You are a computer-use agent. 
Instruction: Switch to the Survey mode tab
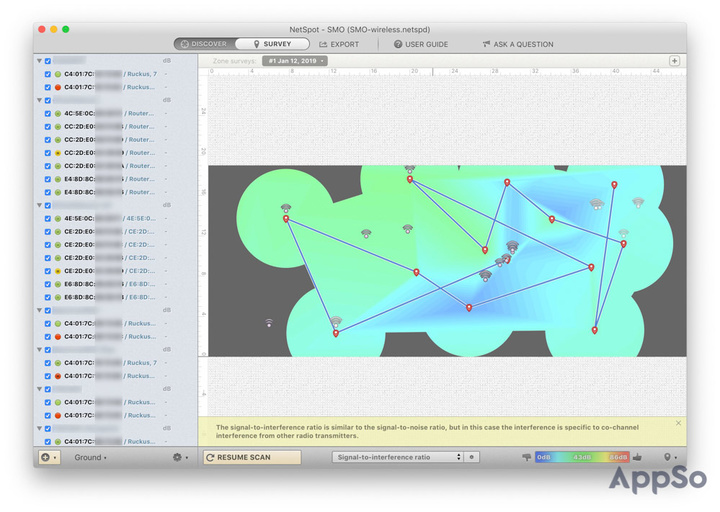tap(272, 44)
